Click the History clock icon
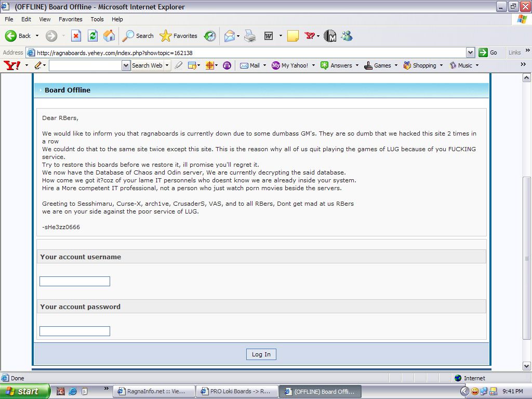The width and height of the screenshot is (532, 399). coord(210,36)
